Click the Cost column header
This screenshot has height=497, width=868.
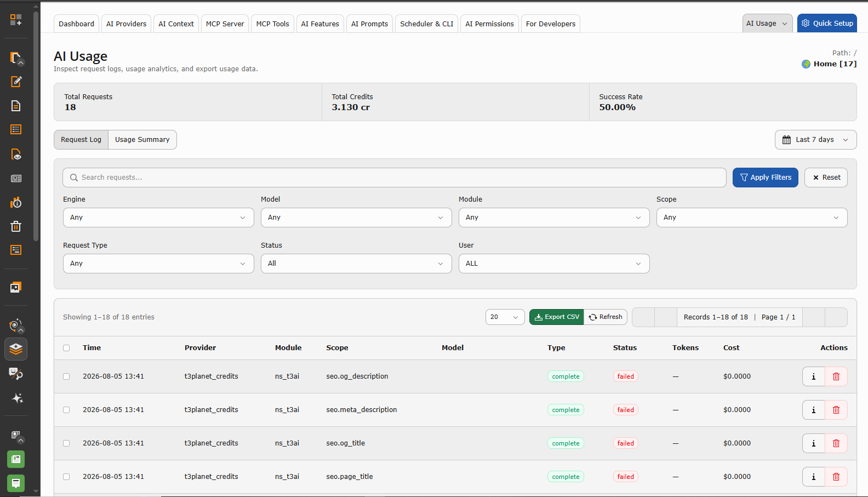click(731, 348)
